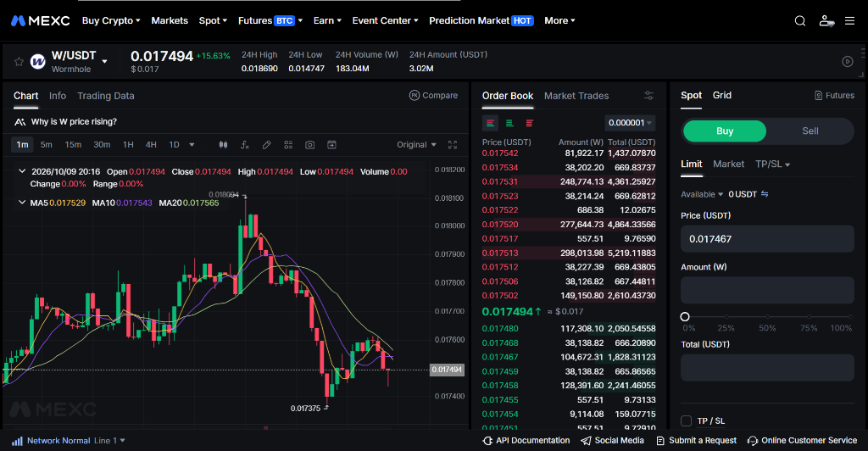
Task: Click the Amount (W) input field
Action: click(767, 289)
